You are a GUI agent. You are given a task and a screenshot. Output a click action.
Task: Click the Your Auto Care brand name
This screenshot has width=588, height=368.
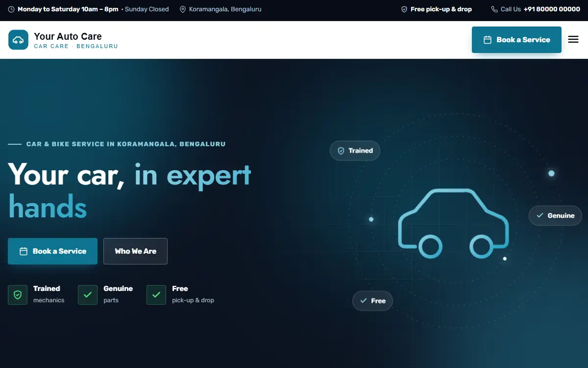click(68, 36)
